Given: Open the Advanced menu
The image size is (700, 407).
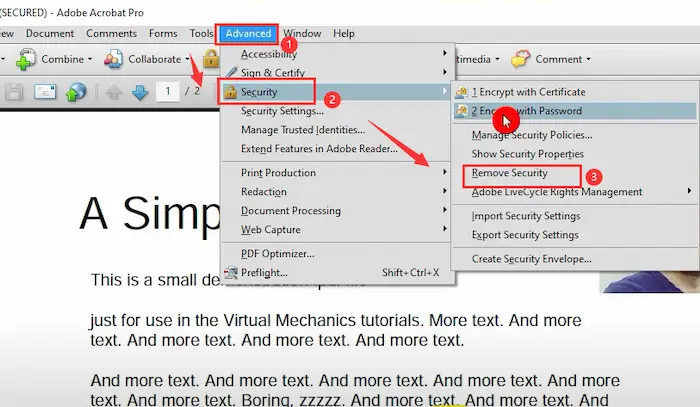Looking at the screenshot, I should pyautogui.click(x=248, y=33).
